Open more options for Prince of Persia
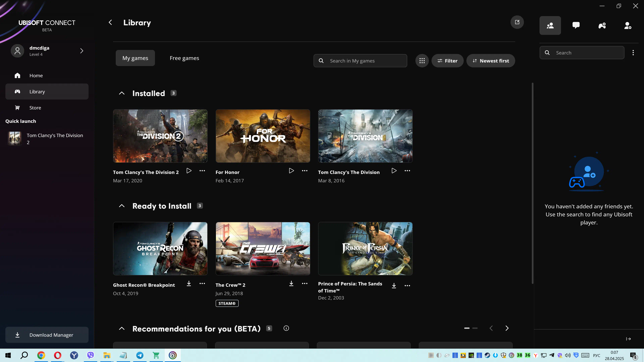This screenshot has width=644, height=362. 407,286
